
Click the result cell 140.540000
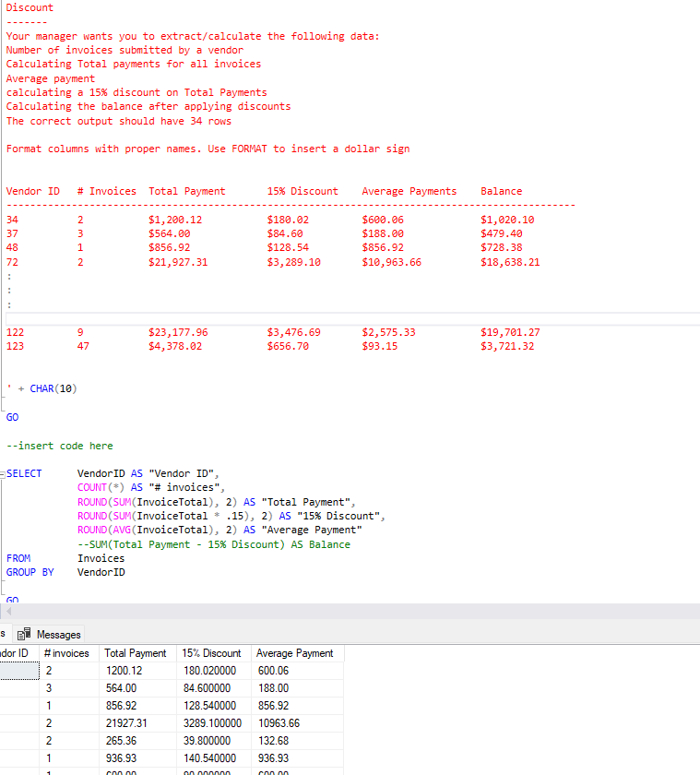pos(214,758)
